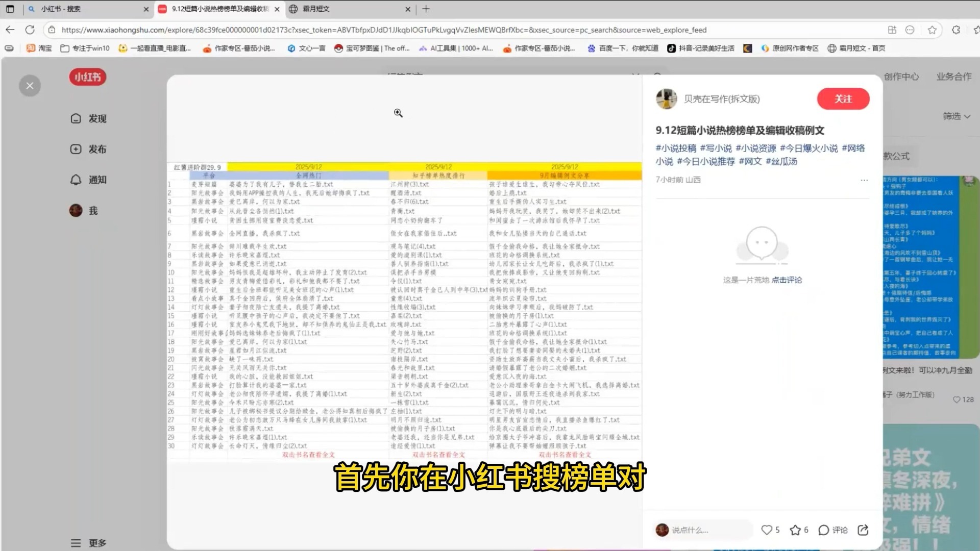Go to 发现 in sidebar
This screenshot has height=551, width=980.
click(x=88, y=118)
